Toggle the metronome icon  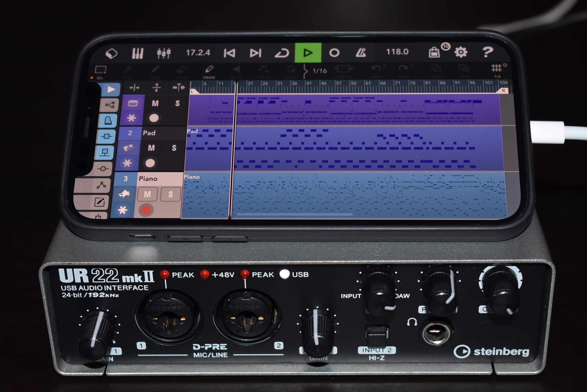click(360, 52)
